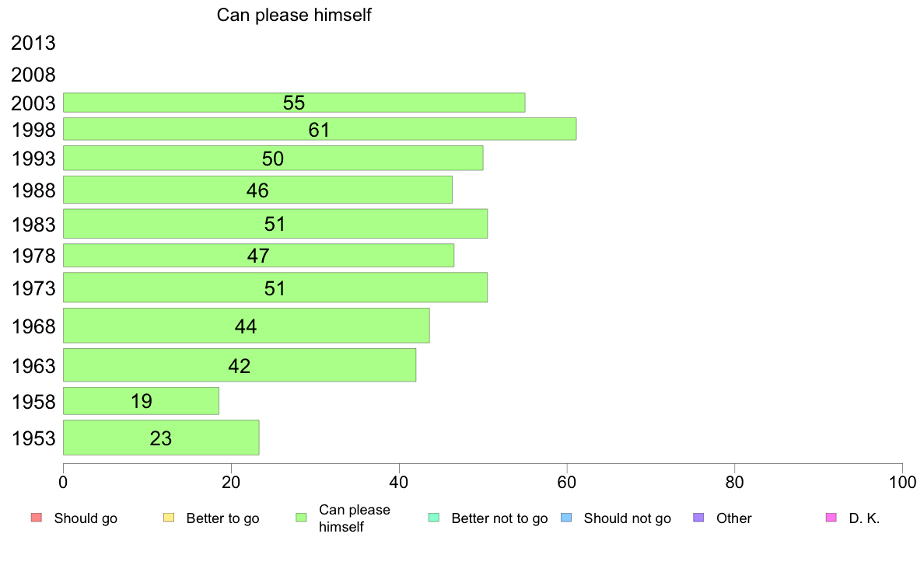924x572 pixels.
Task: Click the purple Other legend swatch
Action: (x=699, y=518)
